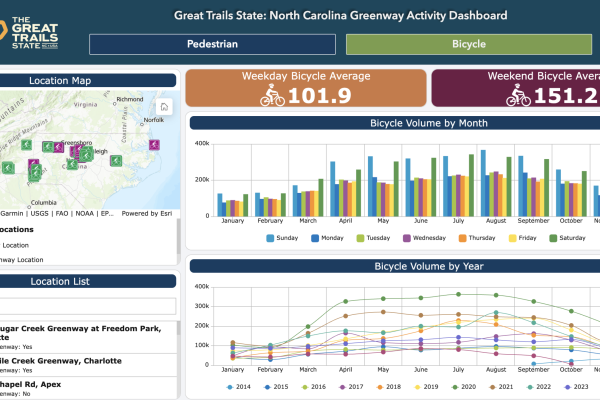
Task: Click the Location Map panel header
Action: (x=88, y=81)
